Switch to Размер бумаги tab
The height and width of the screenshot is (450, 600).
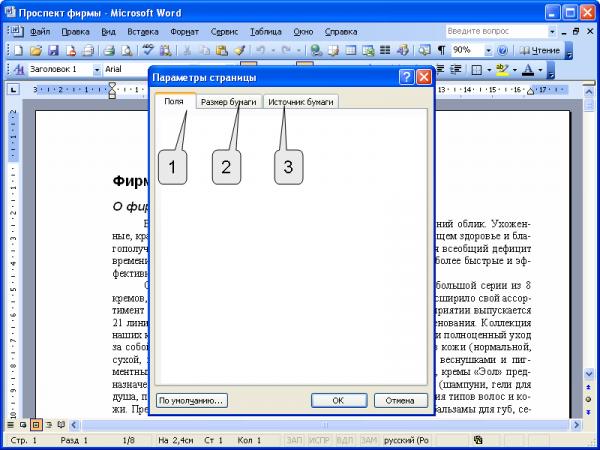(228, 102)
